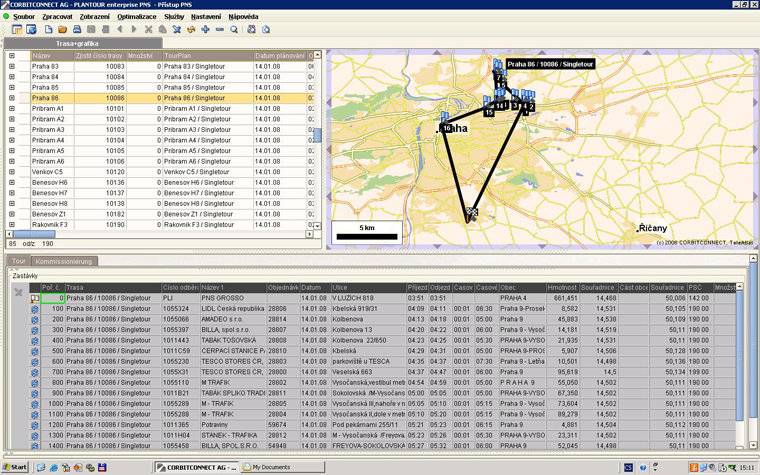
Task: Open the Nápověda menu
Action: [243, 16]
